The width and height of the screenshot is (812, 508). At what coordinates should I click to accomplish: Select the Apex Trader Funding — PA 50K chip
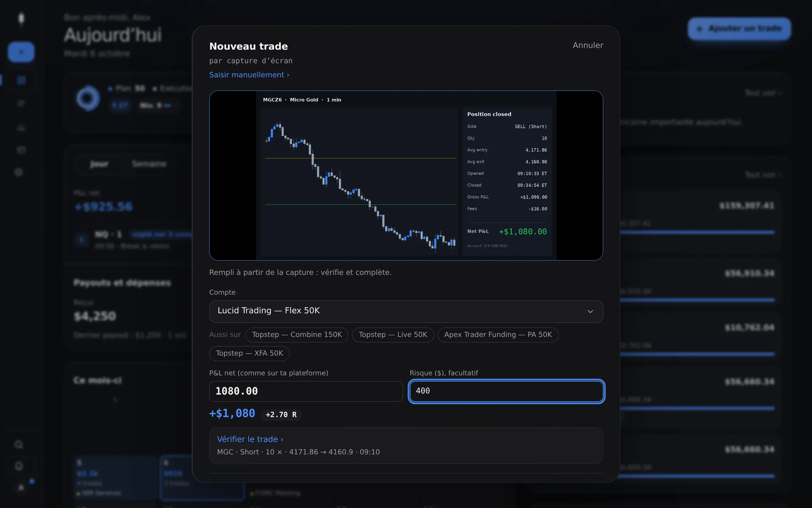pyautogui.click(x=498, y=335)
